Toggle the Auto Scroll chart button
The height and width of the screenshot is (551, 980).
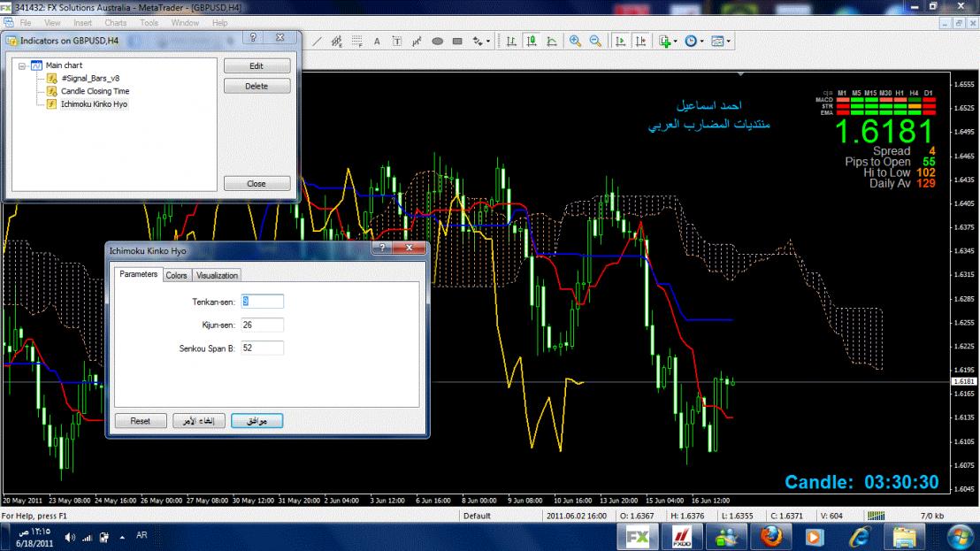point(621,41)
